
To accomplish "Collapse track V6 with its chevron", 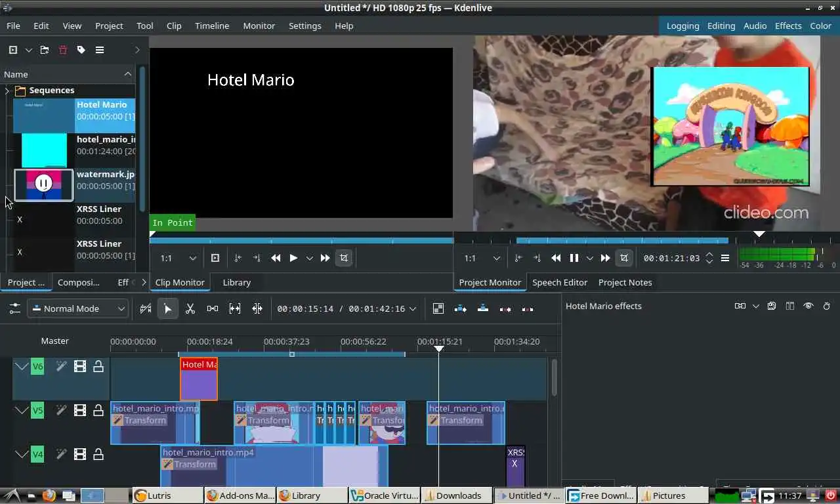I will coord(22,366).
